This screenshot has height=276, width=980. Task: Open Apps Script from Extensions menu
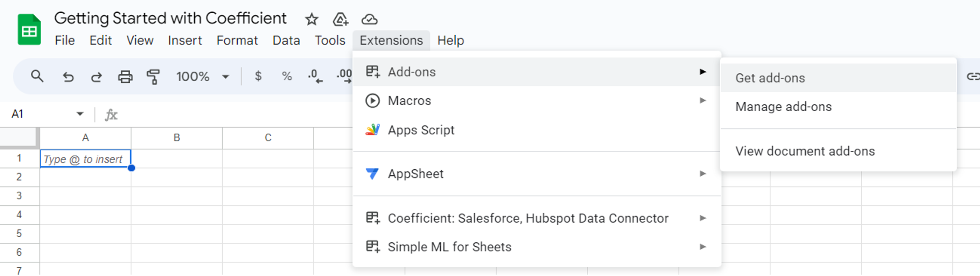pos(421,130)
